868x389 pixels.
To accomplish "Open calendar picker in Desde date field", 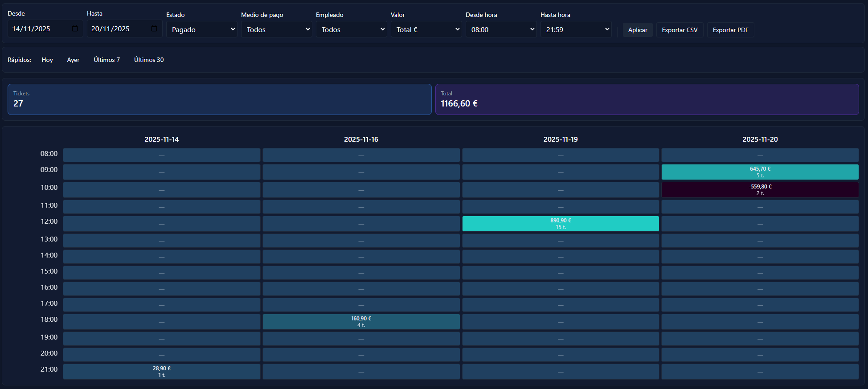I will click(x=75, y=29).
